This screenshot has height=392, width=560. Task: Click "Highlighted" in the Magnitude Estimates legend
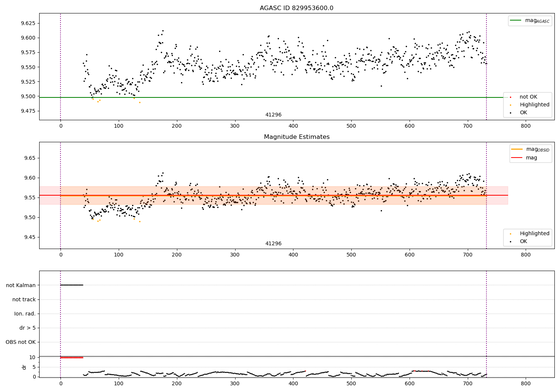tap(535, 234)
